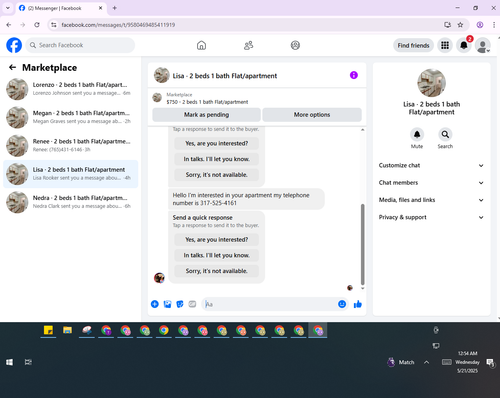This screenshot has width=500, height=398.
Task: Open the Chrome three-dot menu
Action: pyautogui.click(x=494, y=25)
